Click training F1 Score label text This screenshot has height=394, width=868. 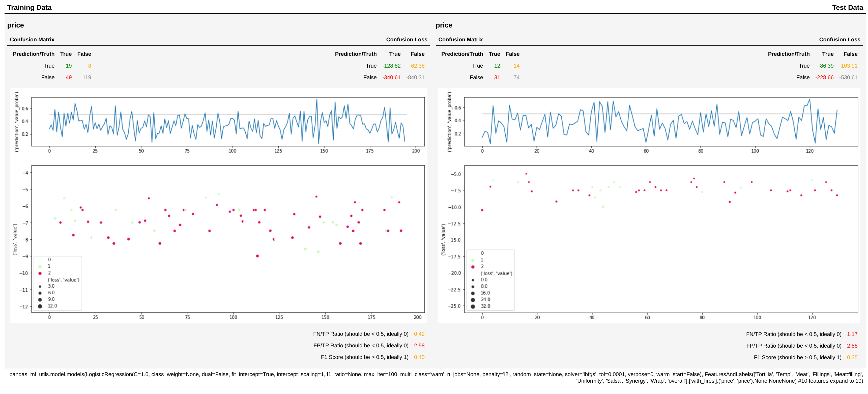[x=365, y=357]
